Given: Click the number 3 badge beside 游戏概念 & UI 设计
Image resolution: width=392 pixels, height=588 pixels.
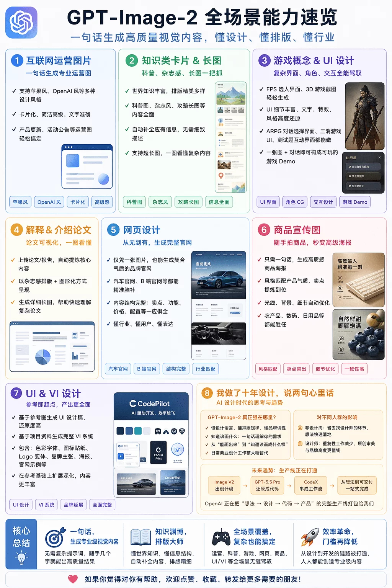Looking at the screenshot, I should (264, 60).
